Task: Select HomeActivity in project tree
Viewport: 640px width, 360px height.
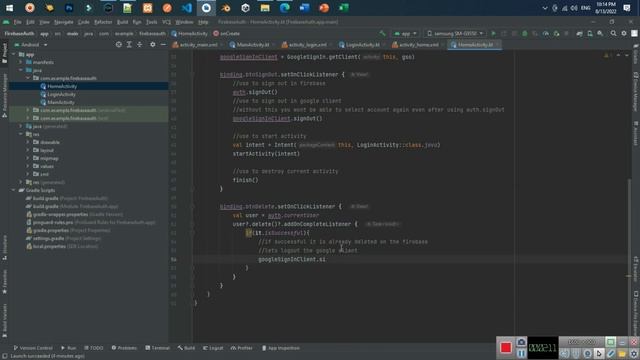Action: pyautogui.click(x=62, y=86)
